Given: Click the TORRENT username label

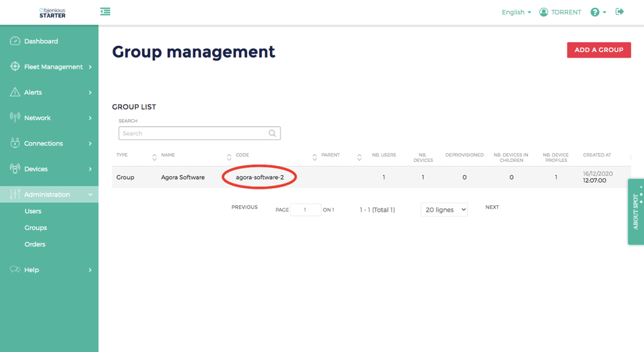Looking at the screenshot, I should click(x=566, y=12).
